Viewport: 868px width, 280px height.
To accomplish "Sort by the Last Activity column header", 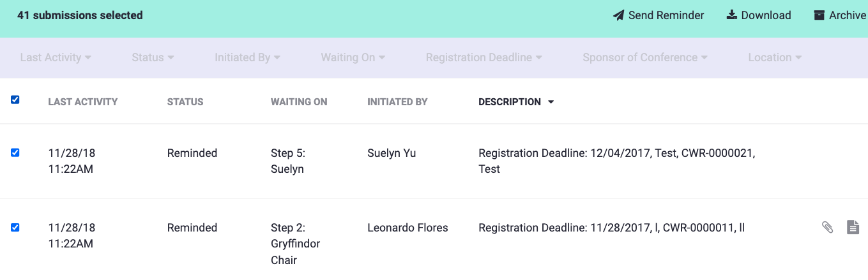I will (83, 102).
